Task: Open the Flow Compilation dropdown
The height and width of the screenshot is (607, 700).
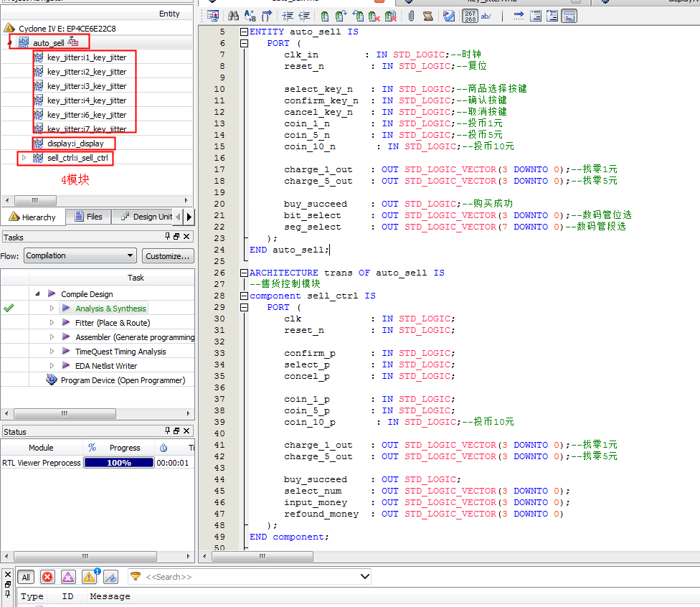Action: tap(130, 255)
